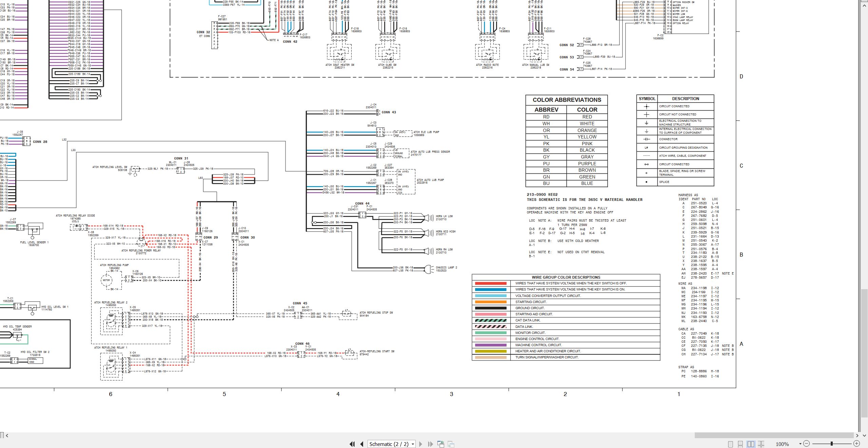Click the RD abbreviation cell
Image resolution: width=868 pixels, height=448 pixels.
[546, 117]
